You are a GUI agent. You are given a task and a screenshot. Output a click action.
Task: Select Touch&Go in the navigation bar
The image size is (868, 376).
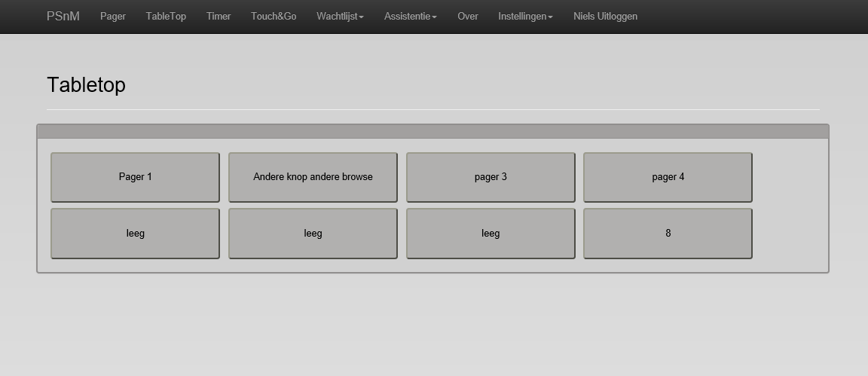click(x=274, y=17)
